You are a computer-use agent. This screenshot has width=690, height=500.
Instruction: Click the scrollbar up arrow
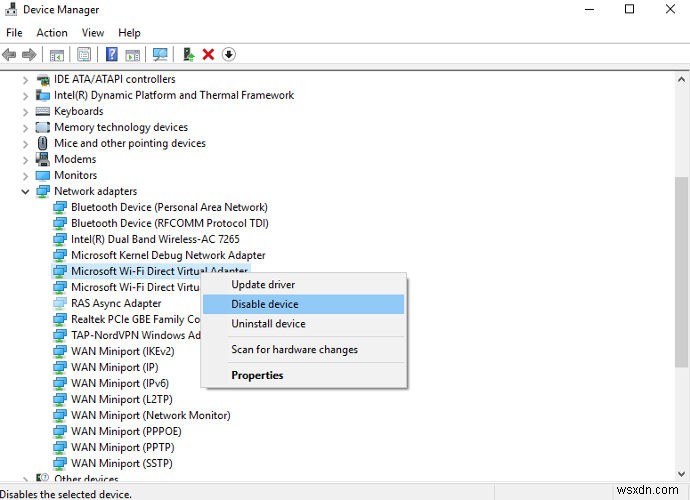(x=681, y=80)
